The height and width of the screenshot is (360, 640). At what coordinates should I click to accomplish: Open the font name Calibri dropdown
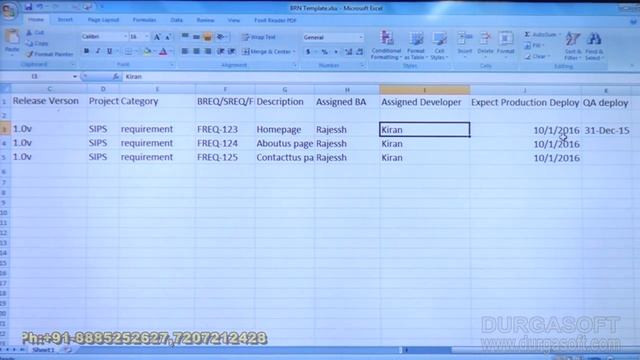click(125, 37)
